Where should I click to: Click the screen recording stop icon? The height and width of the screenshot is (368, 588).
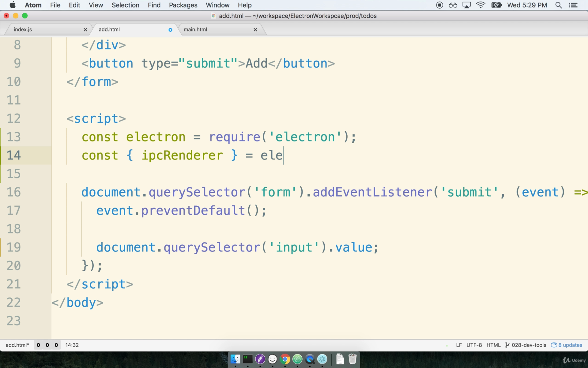point(439,5)
